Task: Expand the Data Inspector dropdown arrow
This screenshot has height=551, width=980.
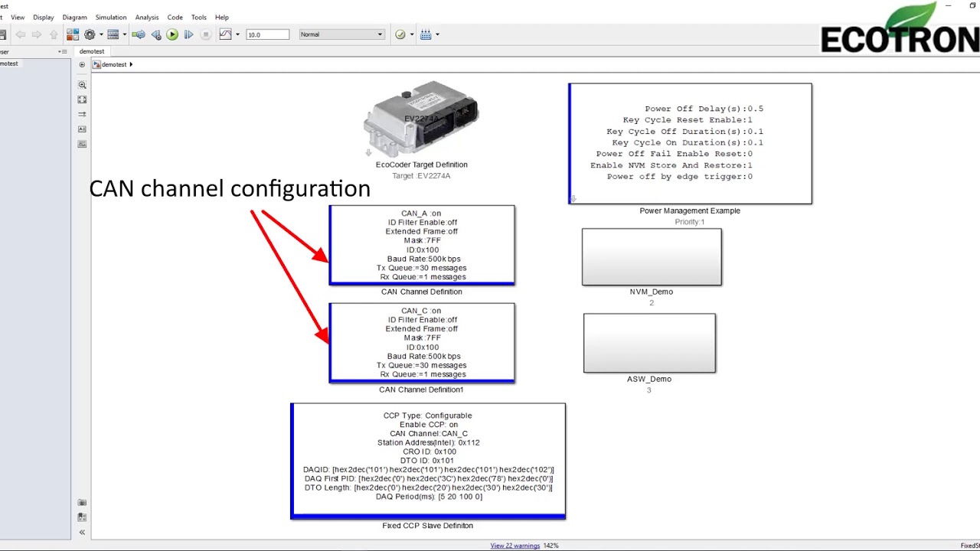Action: (237, 34)
